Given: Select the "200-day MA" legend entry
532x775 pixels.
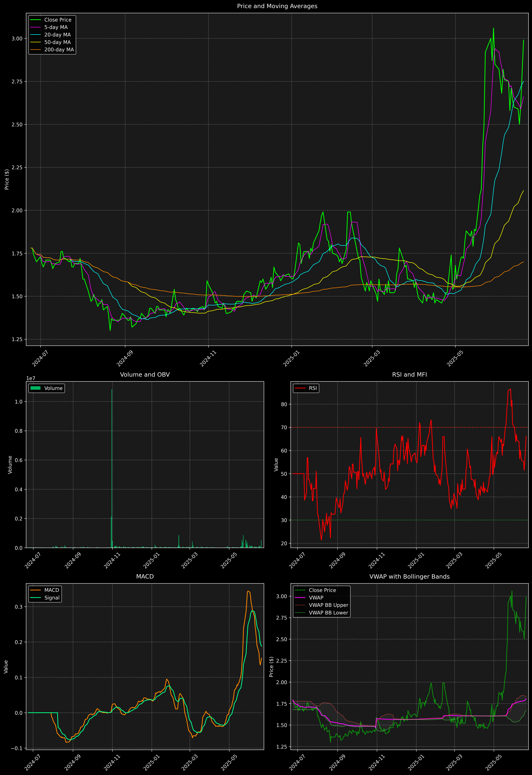Looking at the screenshot, I should coord(52,50).
